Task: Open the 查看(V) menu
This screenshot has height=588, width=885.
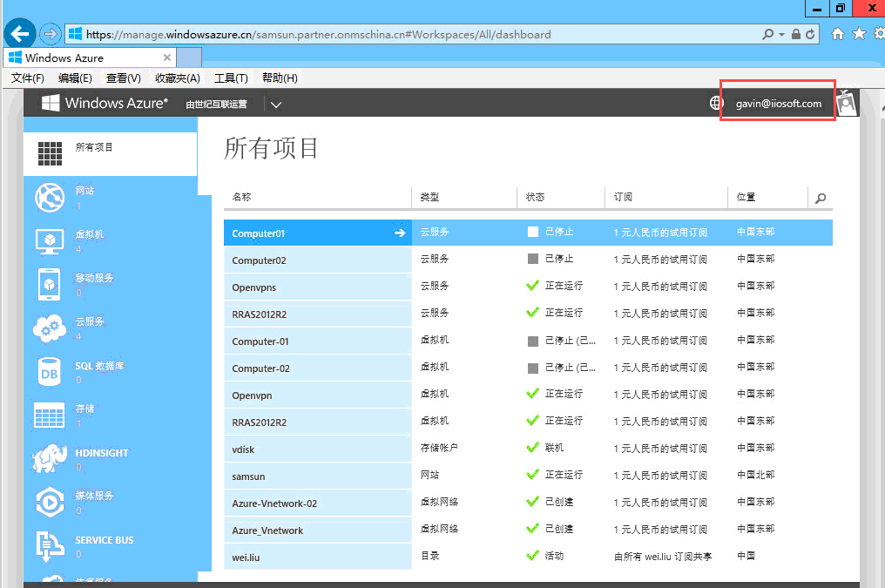Action: pyautogui.click(x=124, y=78)
